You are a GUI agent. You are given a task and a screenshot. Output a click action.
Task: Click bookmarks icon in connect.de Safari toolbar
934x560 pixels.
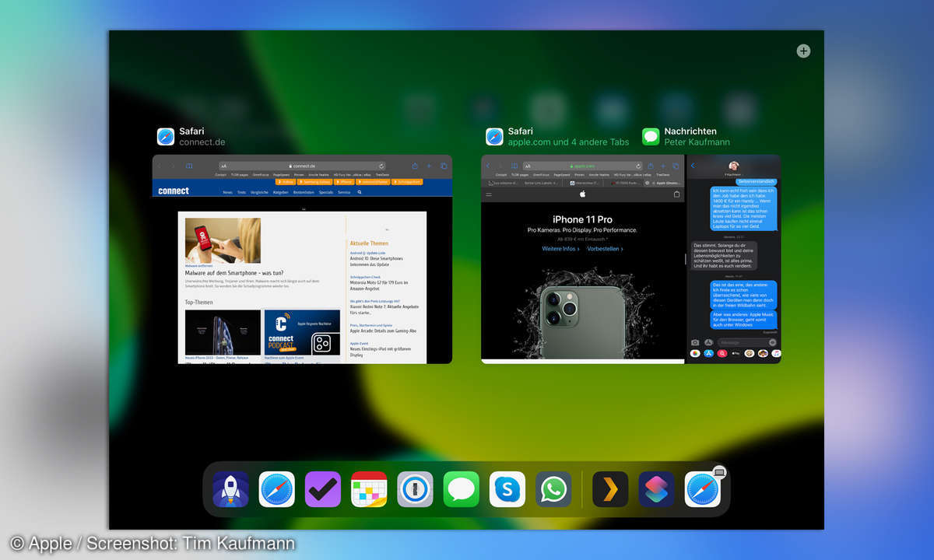tap(188, 166)
